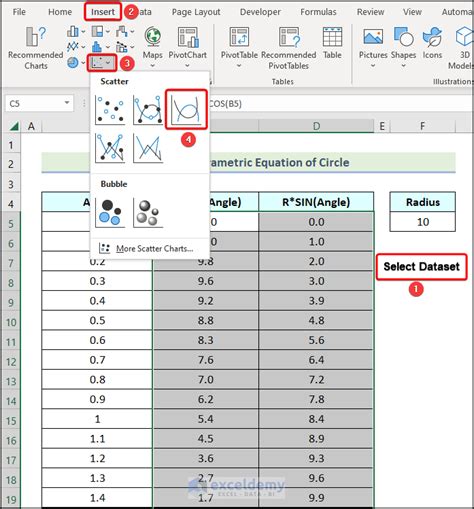Viewport: 474px width, 509px height.
Task: Click cell 6.4 in row 12
Action: [316, 360]
